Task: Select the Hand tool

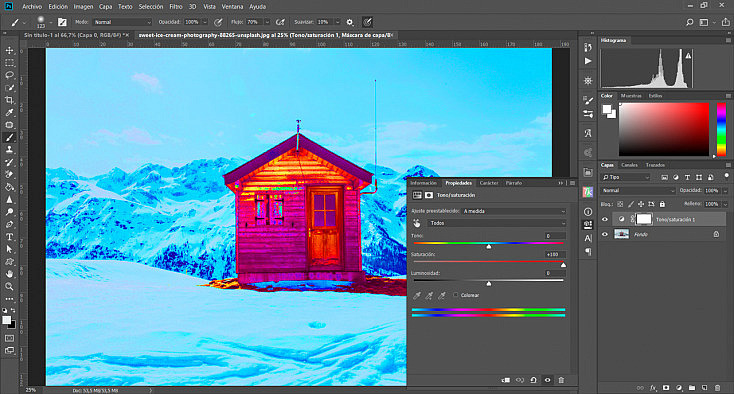Action: (9, 274)
